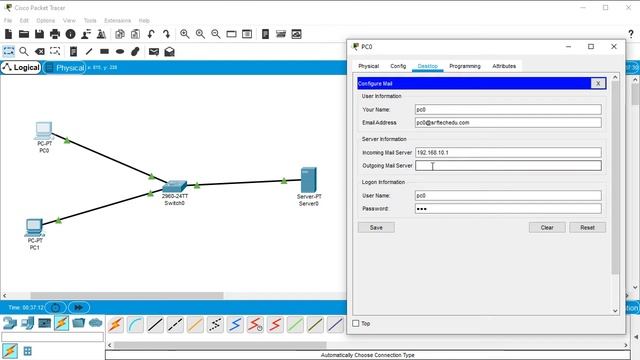
Task: Click the Redo arrow icon
Action: [x=166, y=34]
